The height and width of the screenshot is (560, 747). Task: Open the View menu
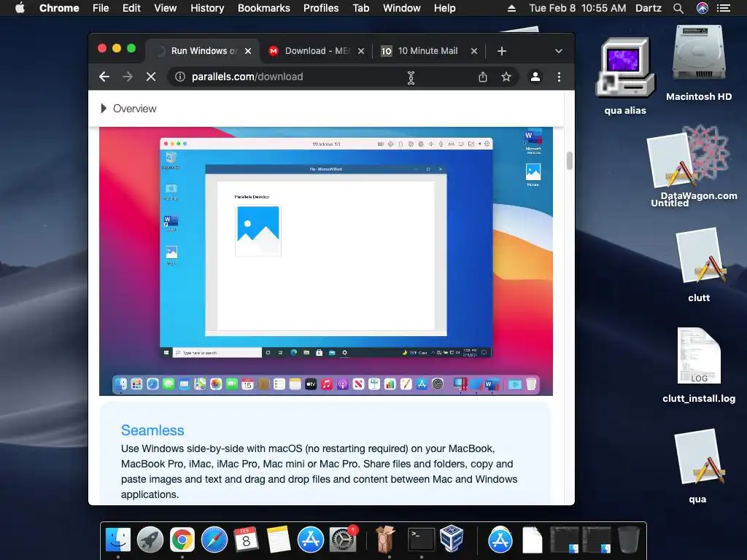pos(166,8)
